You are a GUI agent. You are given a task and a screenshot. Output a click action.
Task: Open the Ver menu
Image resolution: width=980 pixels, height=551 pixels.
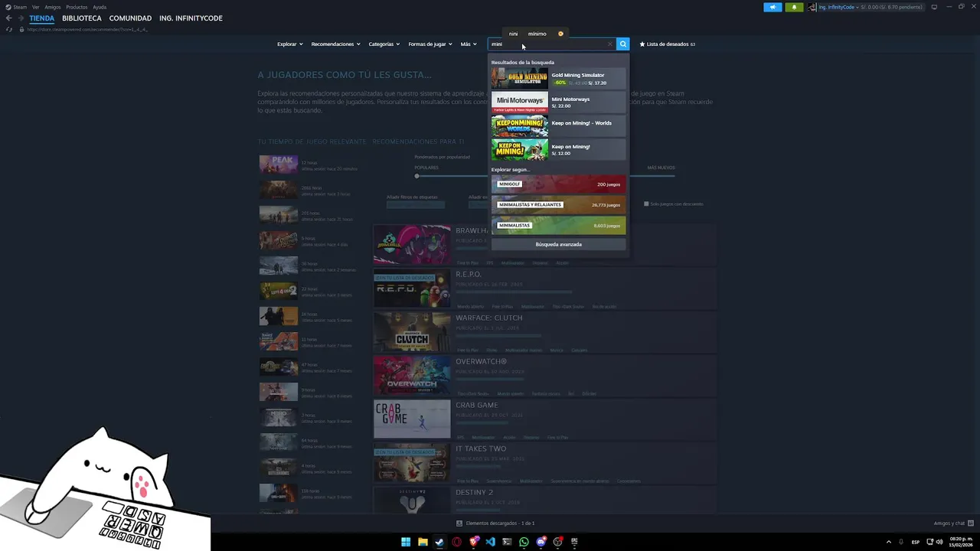(35, 7)
